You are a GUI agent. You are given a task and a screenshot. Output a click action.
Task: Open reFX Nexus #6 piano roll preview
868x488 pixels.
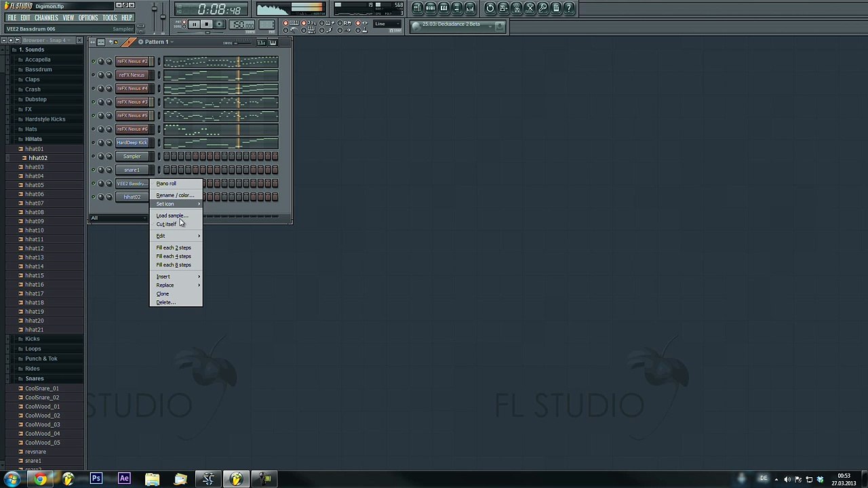[220, 129]
